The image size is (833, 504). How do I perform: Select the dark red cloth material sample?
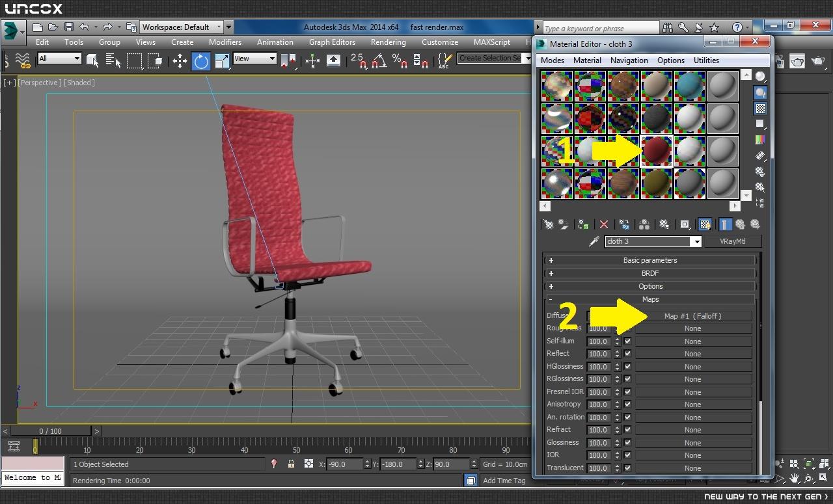point(656,151)
